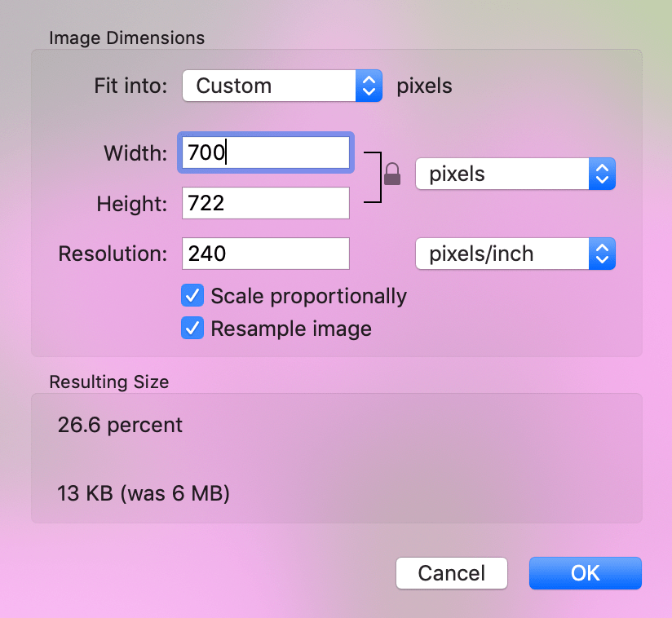Click the 13 KB file size text

[x=86, y=493]
